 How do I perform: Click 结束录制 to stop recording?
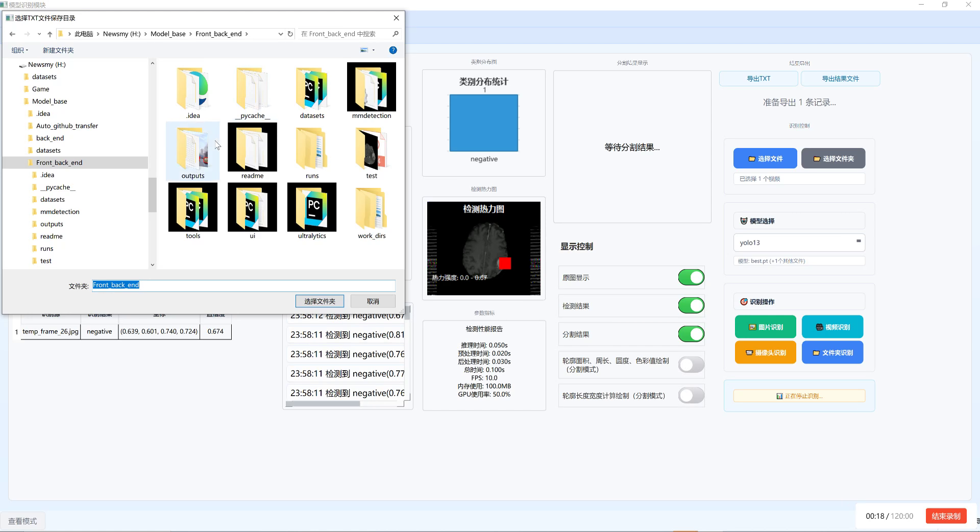click(x=945, y=516)
